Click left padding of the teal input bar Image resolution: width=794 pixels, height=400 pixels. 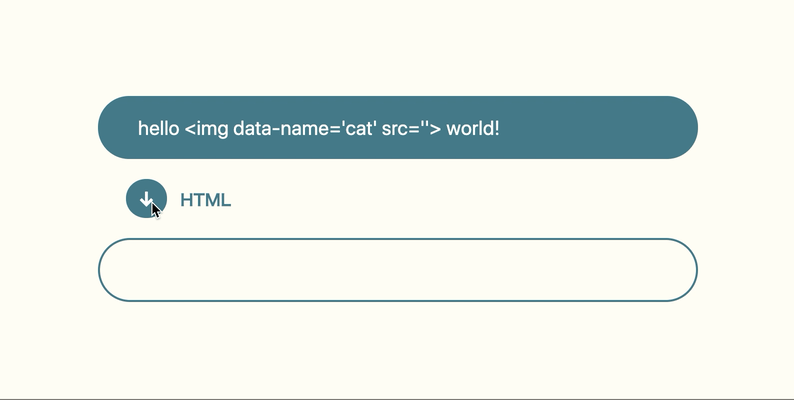pos(118,128)
